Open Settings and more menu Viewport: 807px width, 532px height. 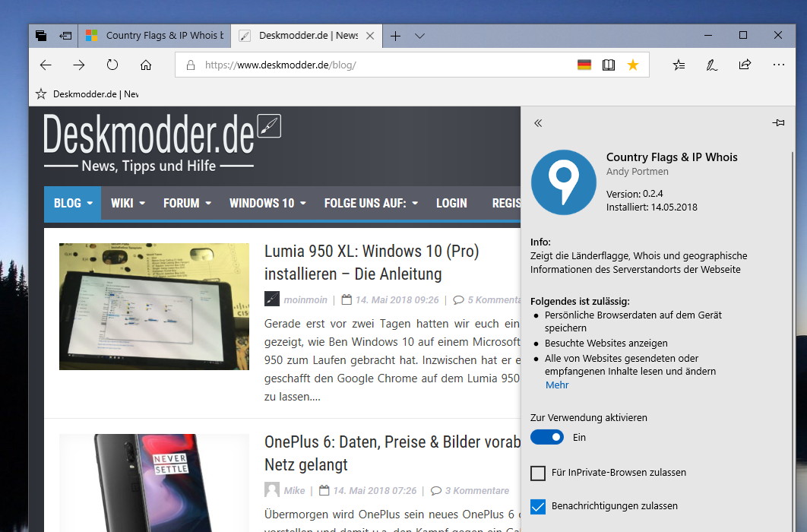pyautogui.click(x=779, y=65)
